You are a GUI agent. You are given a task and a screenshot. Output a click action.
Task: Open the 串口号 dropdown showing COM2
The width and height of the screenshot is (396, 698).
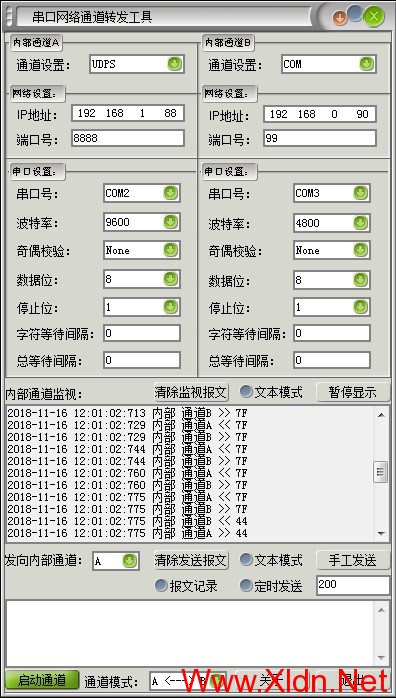141,193
